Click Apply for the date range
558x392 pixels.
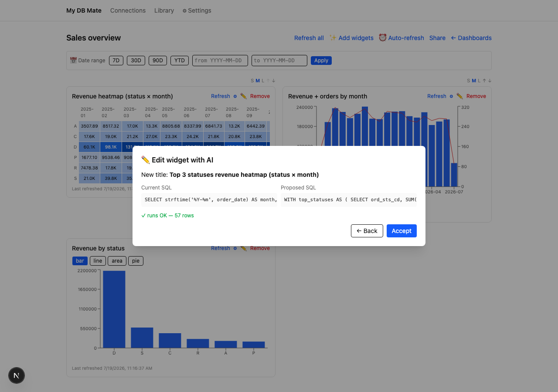pyautogui.click(x=321, y=61)
